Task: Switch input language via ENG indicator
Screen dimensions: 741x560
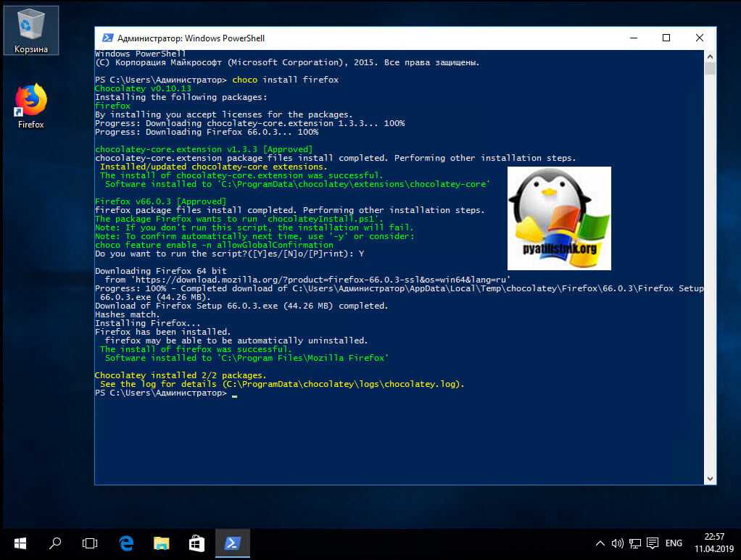Action: coord(674,543)
